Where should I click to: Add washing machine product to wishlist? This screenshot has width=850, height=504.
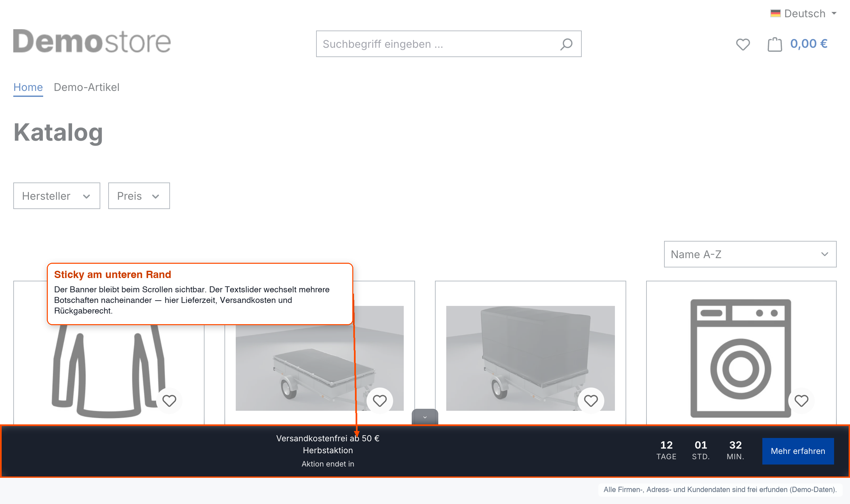coord(801,400)
